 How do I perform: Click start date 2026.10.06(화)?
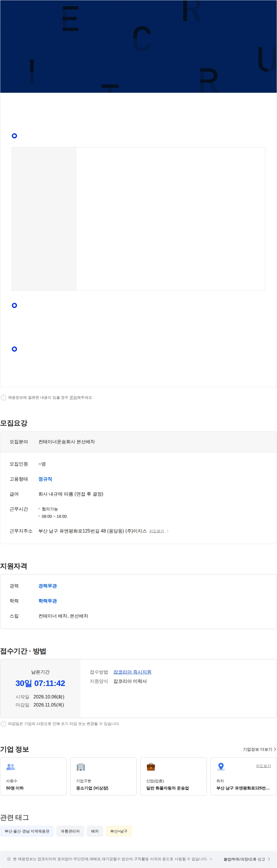(49, 697)
